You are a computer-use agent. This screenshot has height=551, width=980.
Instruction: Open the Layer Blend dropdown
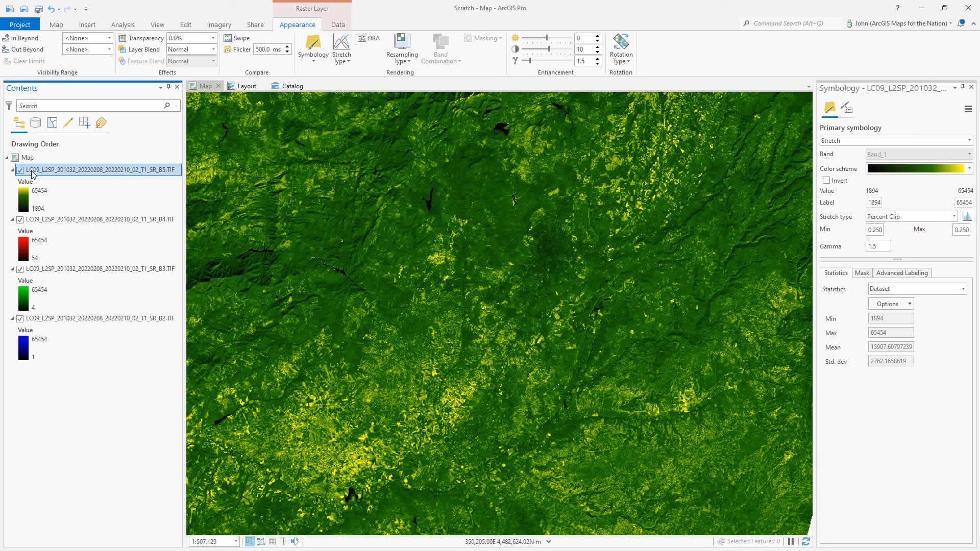pyautogui.click(x=213, y=49)
